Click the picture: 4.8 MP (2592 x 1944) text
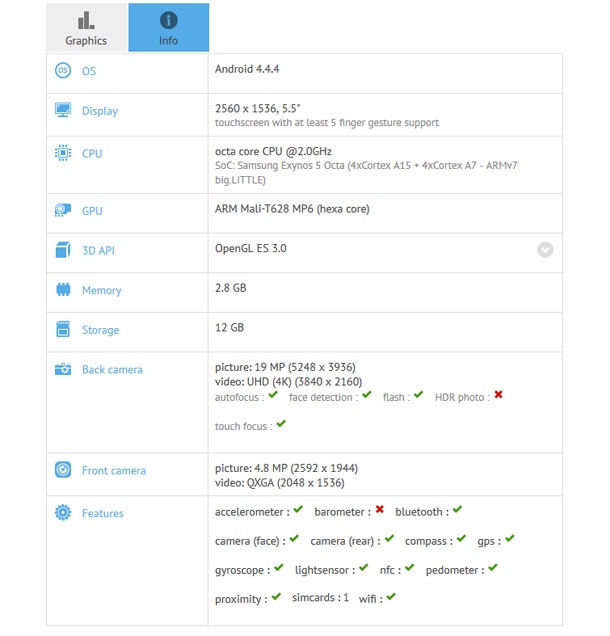The width and height of the screenshot is (610, 636). coord(286,468)
